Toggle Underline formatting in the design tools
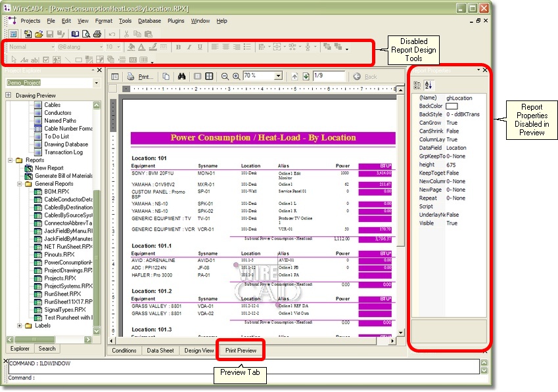 pyautogui.click(x=200, y=47)
